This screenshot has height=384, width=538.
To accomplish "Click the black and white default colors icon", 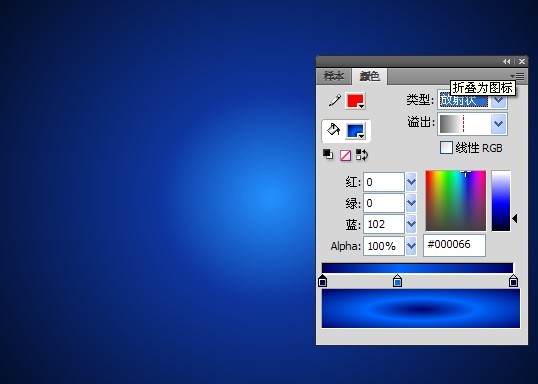I will click(x=328, y=154).
